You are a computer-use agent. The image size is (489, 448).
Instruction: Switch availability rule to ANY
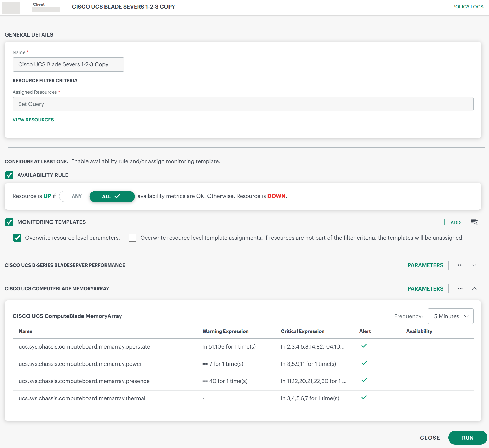76,196
